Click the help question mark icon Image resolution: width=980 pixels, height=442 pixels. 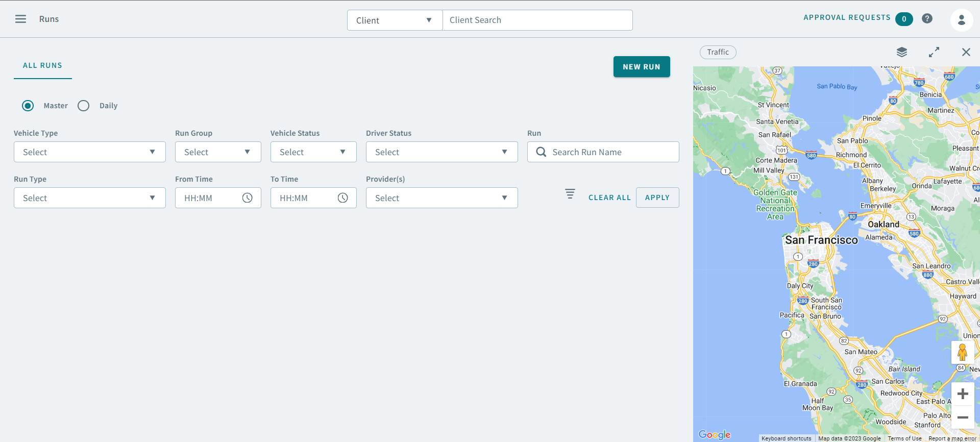click(x=927, y=18)
